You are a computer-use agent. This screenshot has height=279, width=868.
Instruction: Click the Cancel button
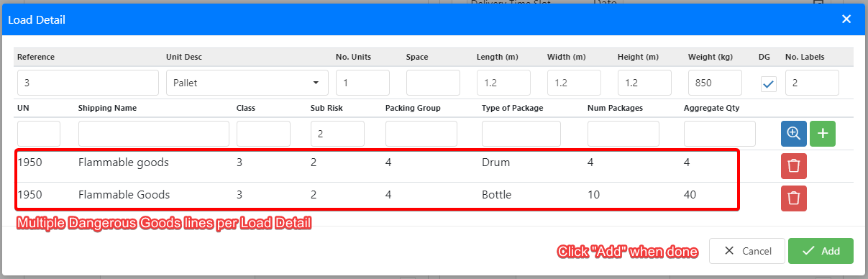click(x=746, y=251)
